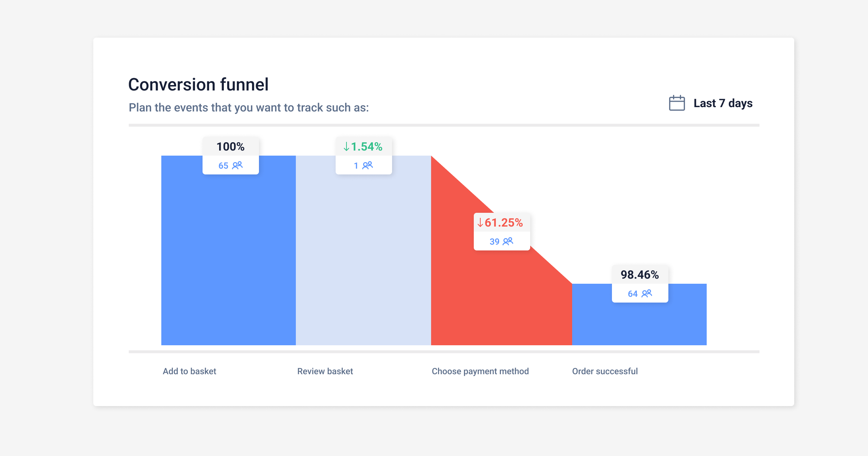Click the users icon beside the 39 count
This screenshot has width=868, height=456.
(509, 241)
